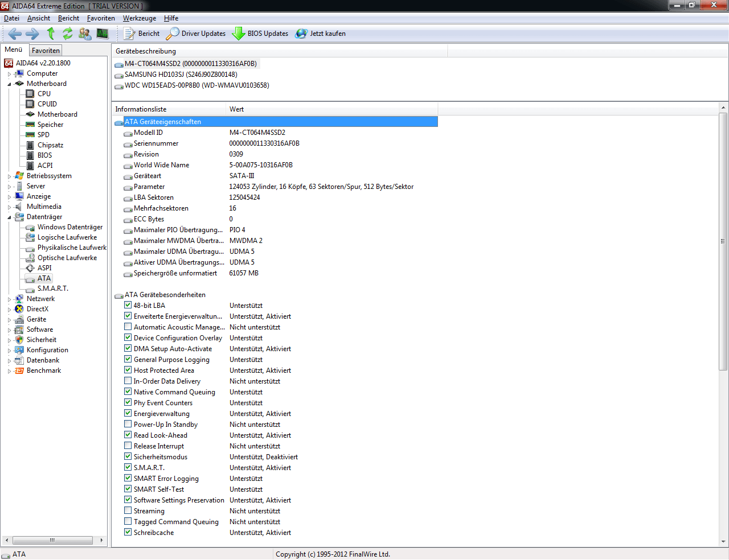Viewport: 729px width, 560px height.
Task: Click the scroll-down arrow of info list
Action: [x=723, y=542]
